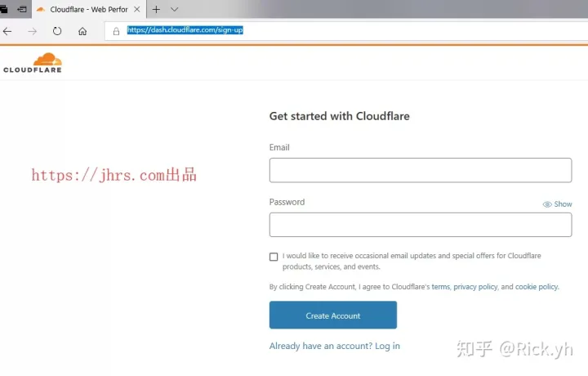The image size is (588, 376).
Task: Open a new tab with the plus icon
Action: click(156, 9)
